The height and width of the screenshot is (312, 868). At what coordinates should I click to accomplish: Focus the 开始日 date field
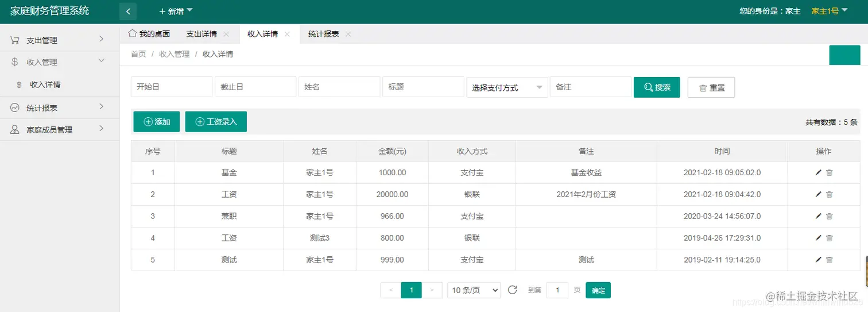(172, 87)
